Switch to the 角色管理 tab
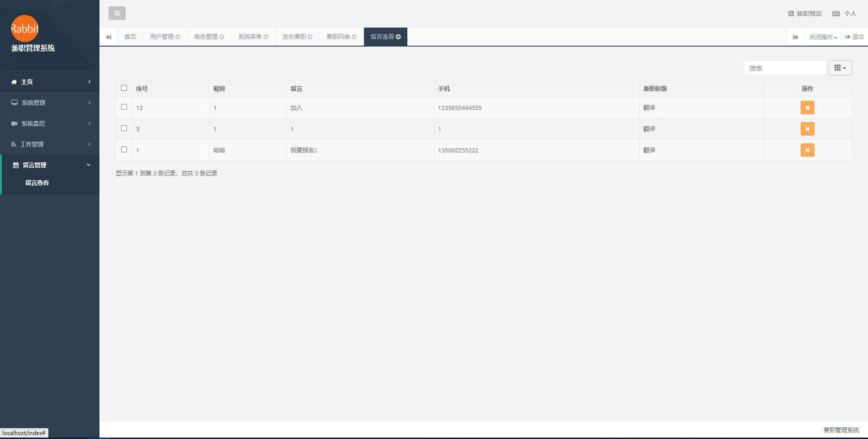The image size is (868, 439). click(206, 37)
